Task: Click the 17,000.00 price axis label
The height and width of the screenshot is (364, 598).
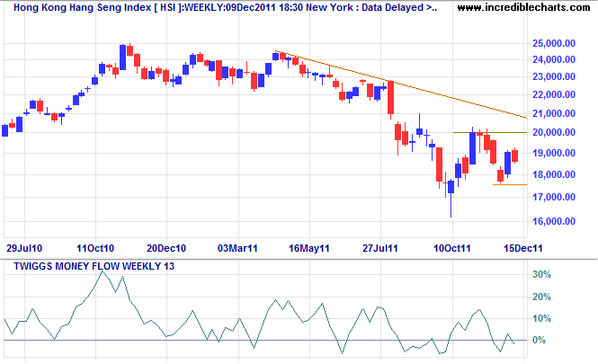Action: pos(554,197)
